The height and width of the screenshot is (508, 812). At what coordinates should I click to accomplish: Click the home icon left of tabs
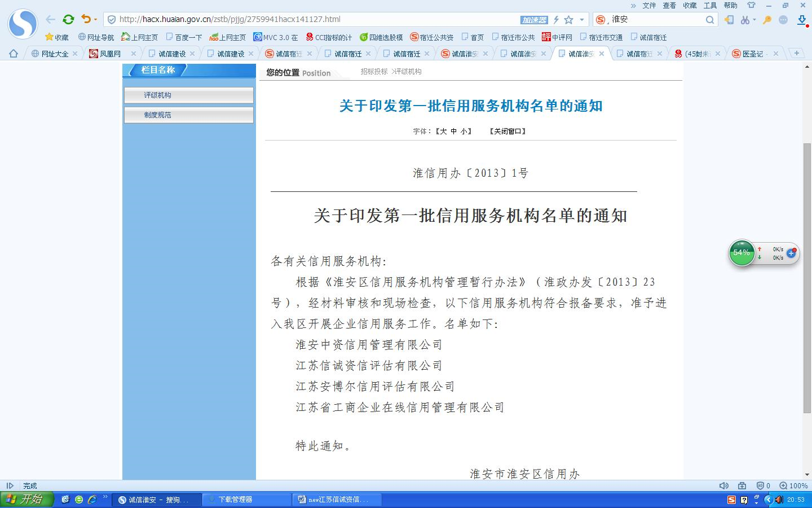[14, 54]
